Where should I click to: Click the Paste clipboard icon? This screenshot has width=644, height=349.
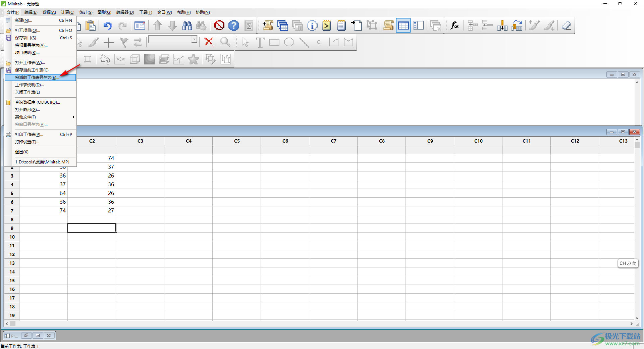91,26
